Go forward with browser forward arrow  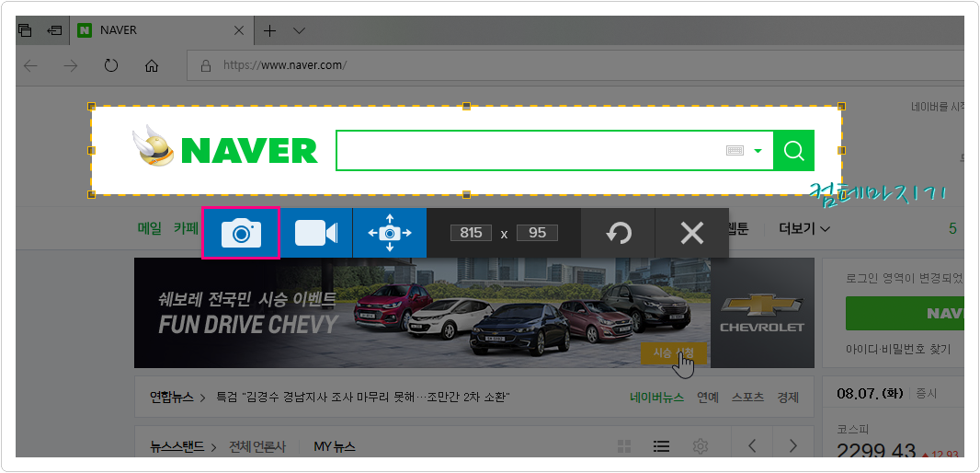click(71, 65)
